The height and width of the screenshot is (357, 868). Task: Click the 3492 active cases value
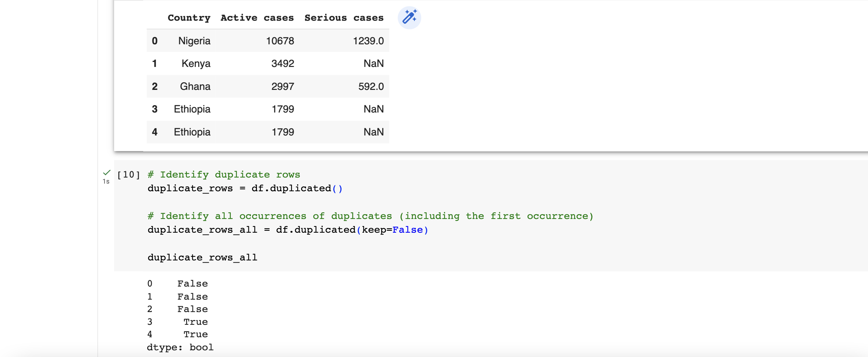[x=283, y=63]
